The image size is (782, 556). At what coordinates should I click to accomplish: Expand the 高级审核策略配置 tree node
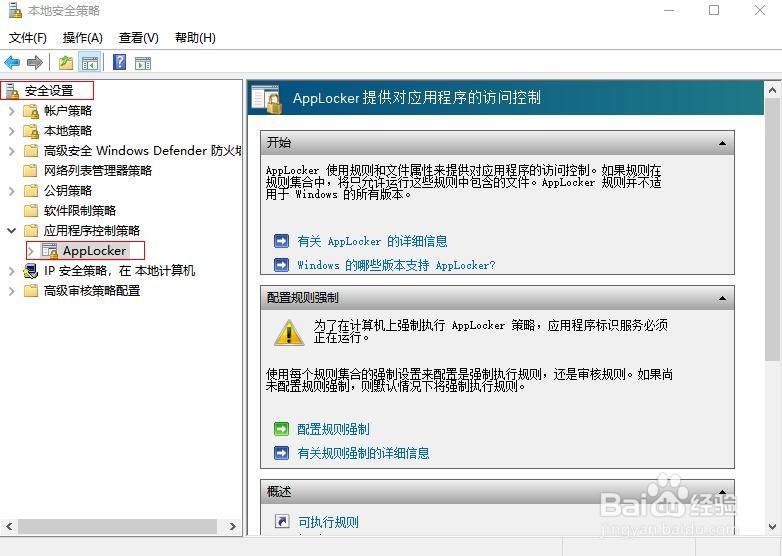[x=12, y=291]
